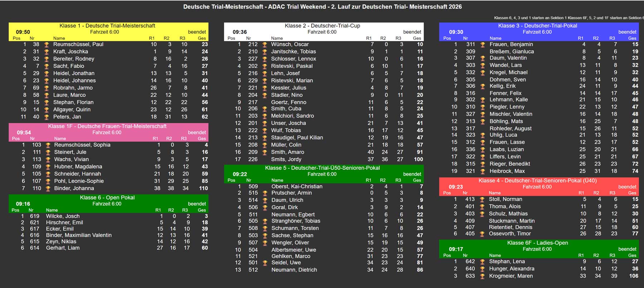Select rider Oberst, Kai-Christian in Klasse 5
This screenshot has width=644, height=288.
click(297, 187)
